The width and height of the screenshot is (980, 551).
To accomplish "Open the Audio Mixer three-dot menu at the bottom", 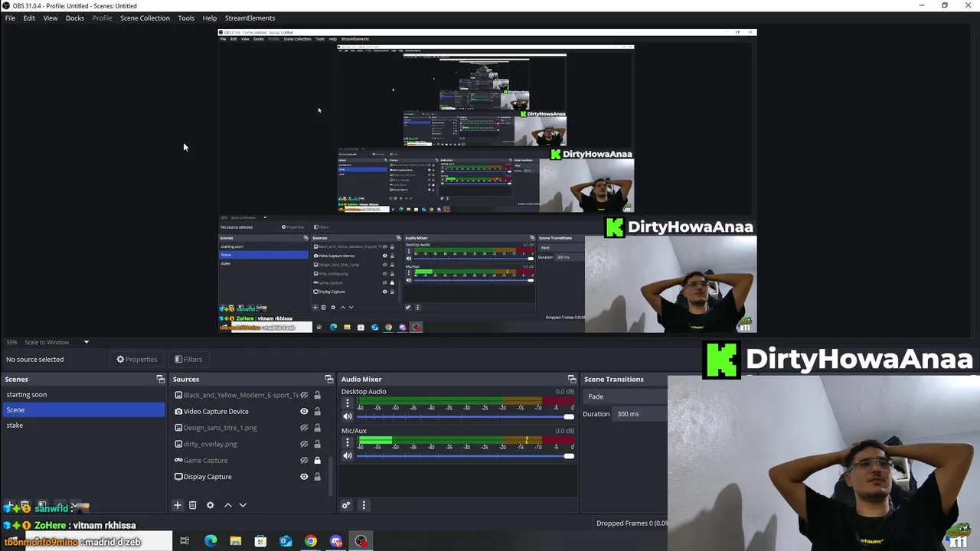I will click(x=364, y=505).
